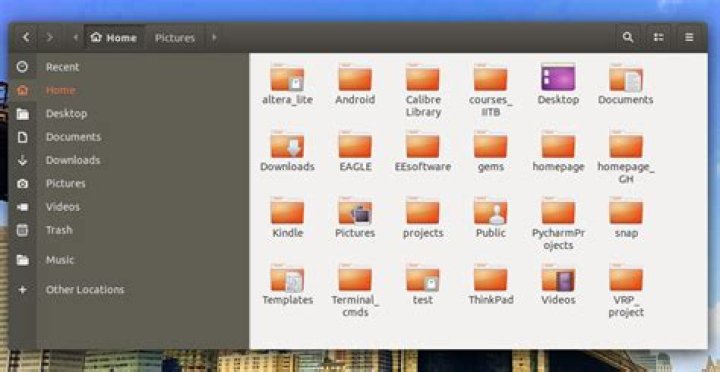Select the Kindle folder icon

(x=287, y=211)
